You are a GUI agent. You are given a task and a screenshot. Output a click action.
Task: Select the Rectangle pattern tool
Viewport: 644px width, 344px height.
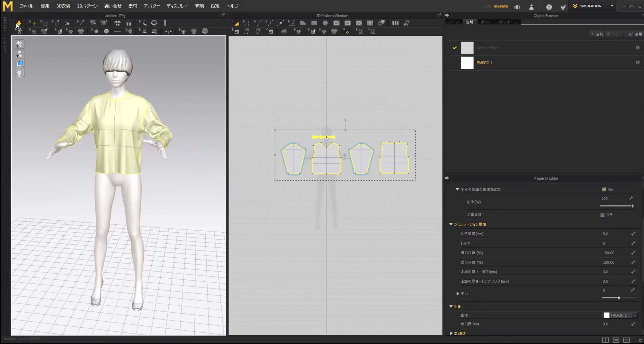click(314, 23)
